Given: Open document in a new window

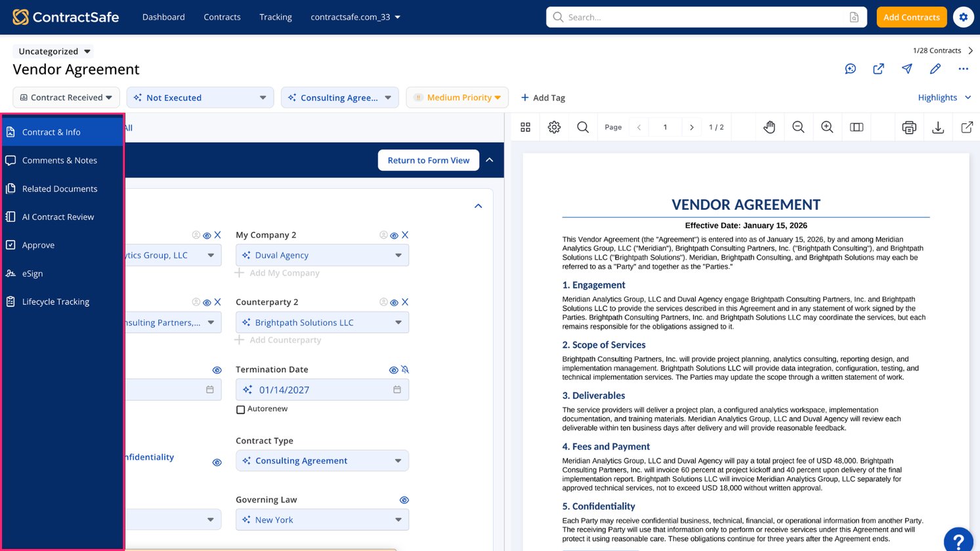Looking at the screenshot, I should (967, 127).
